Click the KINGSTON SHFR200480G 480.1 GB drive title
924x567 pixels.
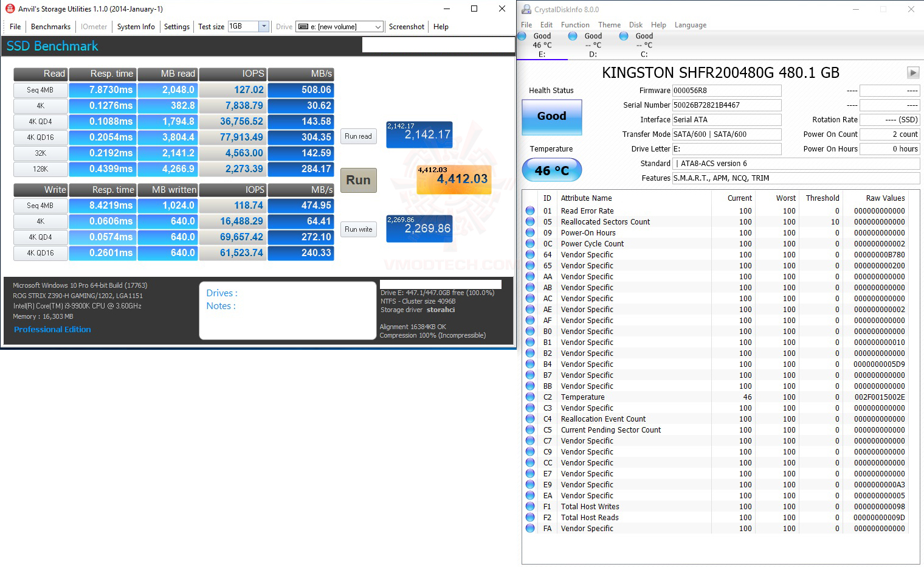[720, 73]
